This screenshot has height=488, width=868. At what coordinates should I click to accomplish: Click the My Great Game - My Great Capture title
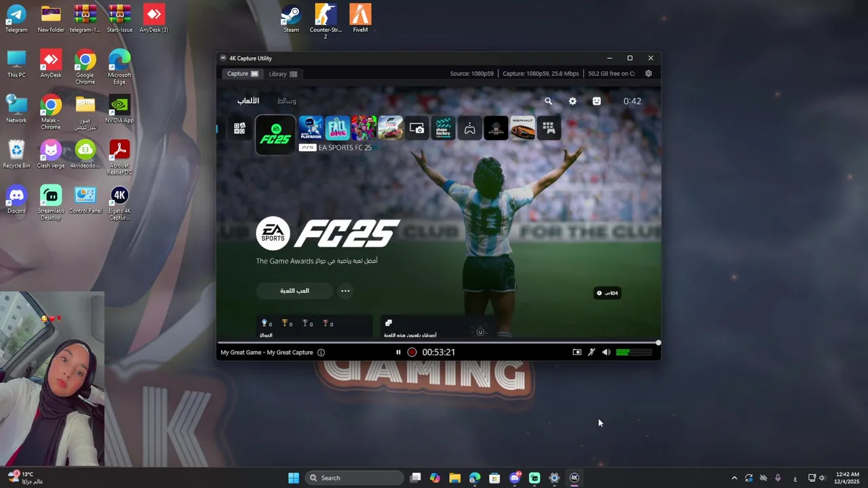267,352
